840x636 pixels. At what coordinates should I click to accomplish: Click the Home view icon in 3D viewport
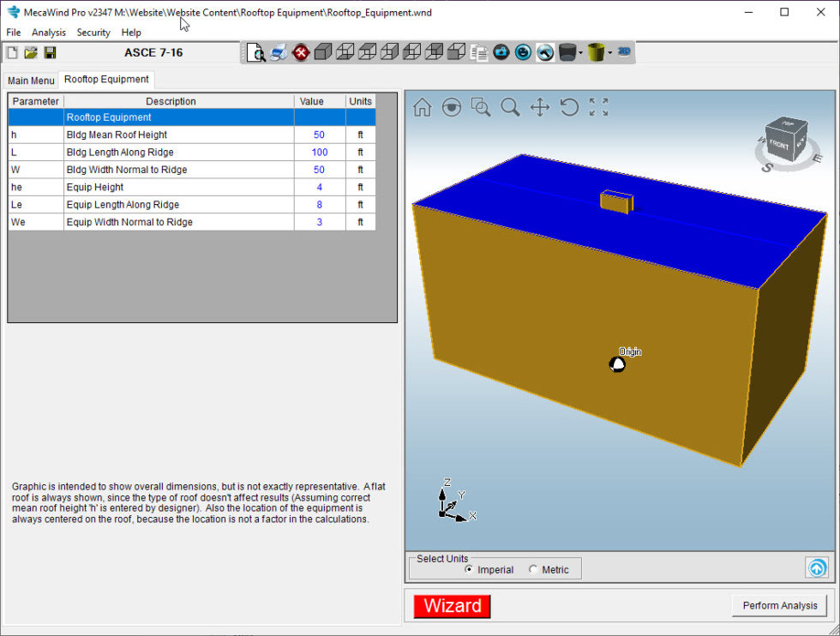(422, 107)
